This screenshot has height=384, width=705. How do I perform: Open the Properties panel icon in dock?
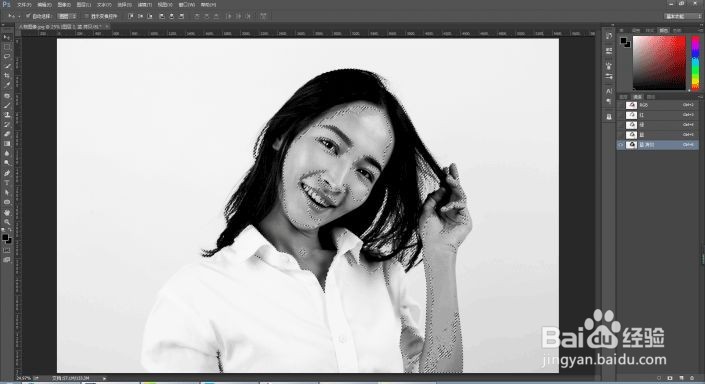609,51
